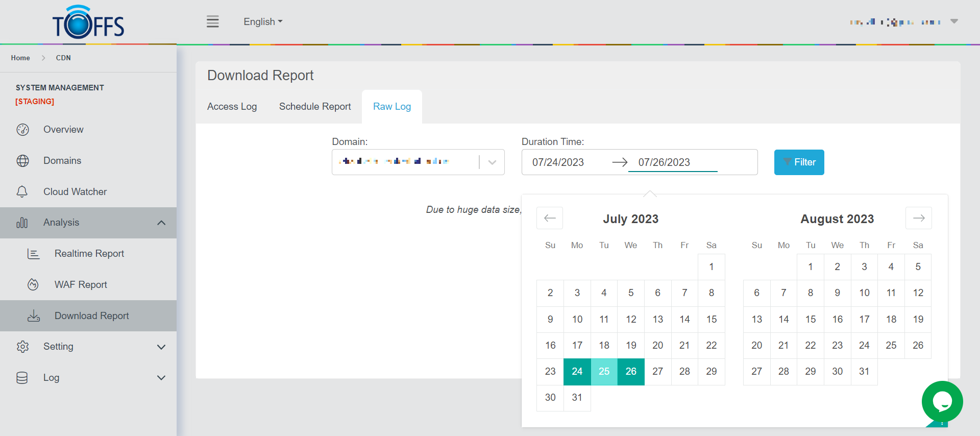Switch to the Schedule Report tab
980x436 pixels.
[x=315, y=107]
